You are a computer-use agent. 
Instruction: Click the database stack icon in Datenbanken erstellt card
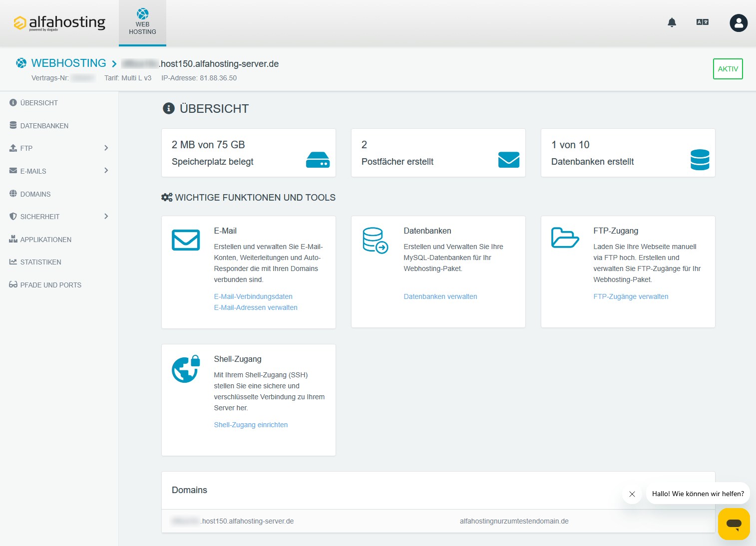tap(699, 160)
